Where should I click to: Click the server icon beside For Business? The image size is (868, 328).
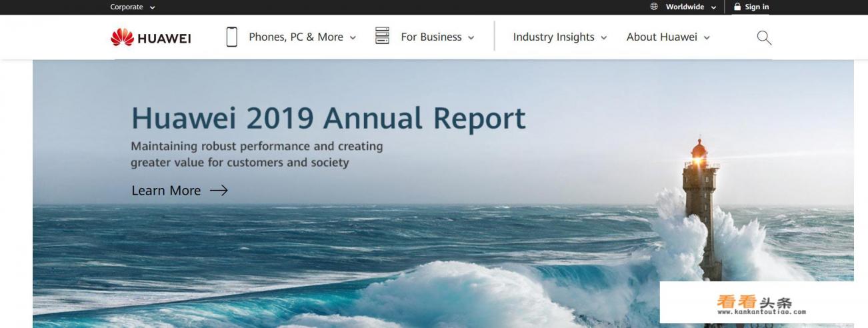pos(382,36)
